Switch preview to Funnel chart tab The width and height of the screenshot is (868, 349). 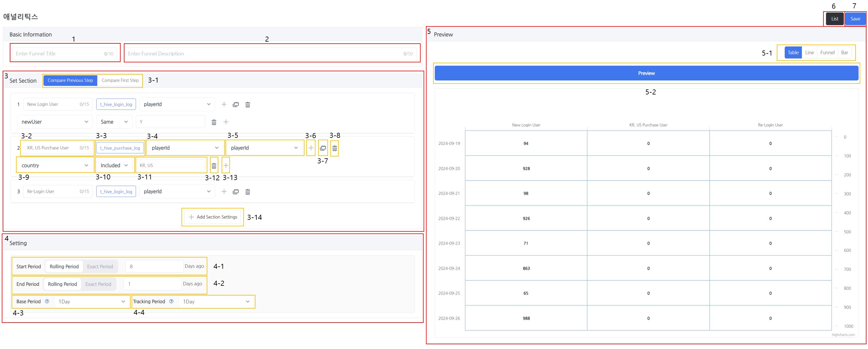coord(827,53)
